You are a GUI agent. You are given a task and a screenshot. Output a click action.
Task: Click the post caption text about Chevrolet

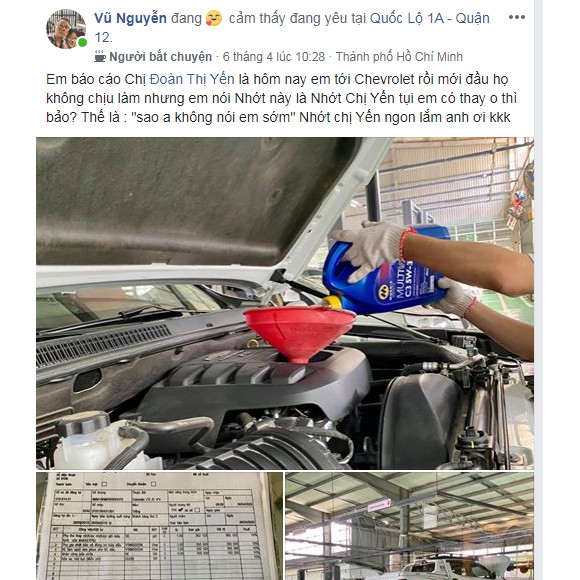tap(281, 98)
